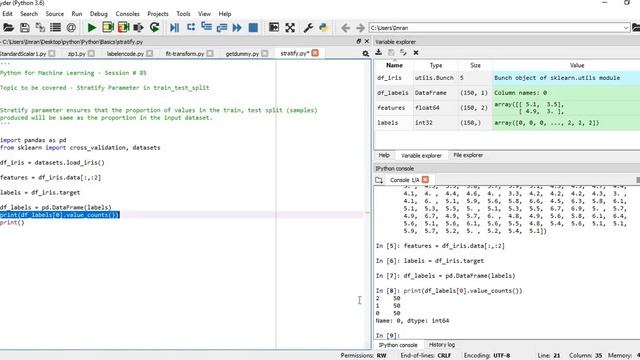The image size is (640, 360).
Task: Click the debugger Step over icon
Action: pos(191,28)
